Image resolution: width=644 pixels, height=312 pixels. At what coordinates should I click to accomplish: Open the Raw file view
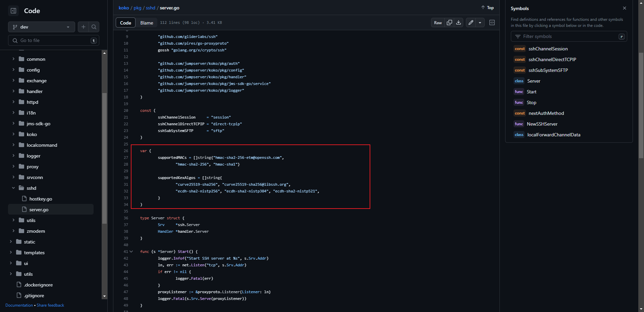pos(437,23)
